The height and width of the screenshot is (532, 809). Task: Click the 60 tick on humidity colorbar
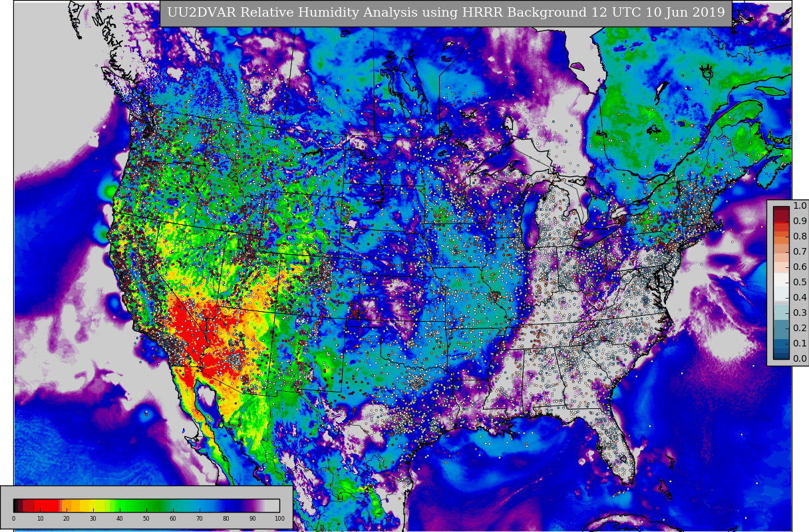[x=173, y=519]
